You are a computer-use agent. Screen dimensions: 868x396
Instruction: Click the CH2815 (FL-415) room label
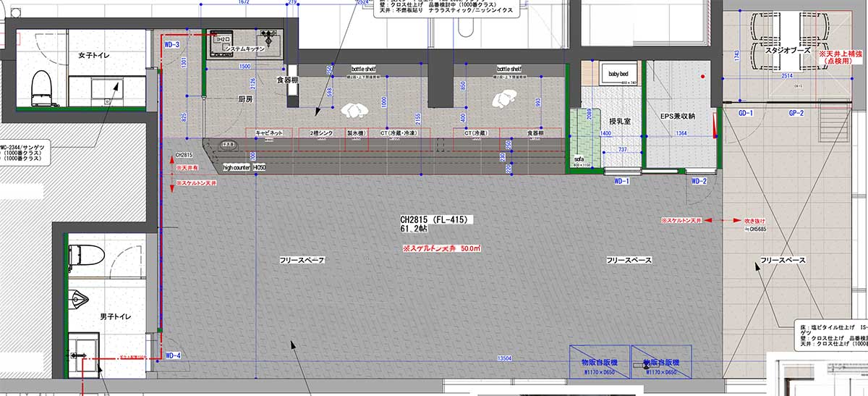pyautogui.click(x=436, y=219)
